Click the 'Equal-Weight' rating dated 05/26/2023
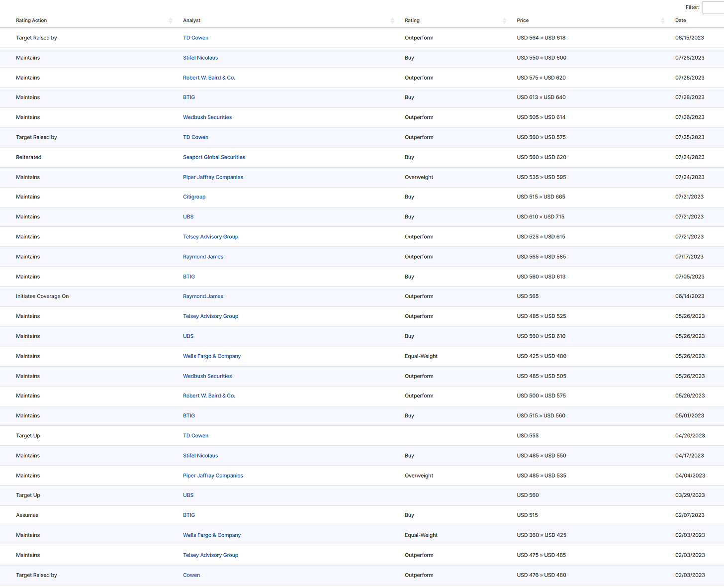724x588 pixels. coord(421,356)
